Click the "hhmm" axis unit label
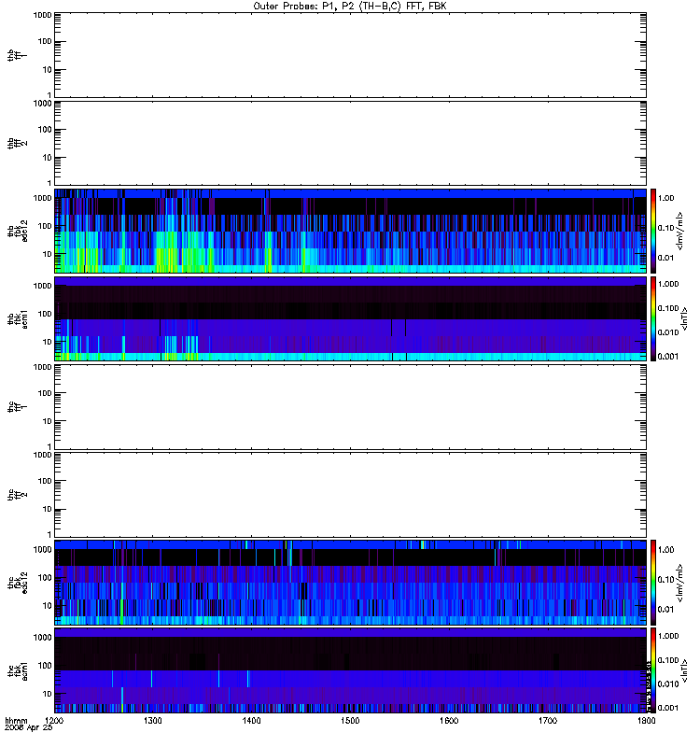 coord(16,720)
